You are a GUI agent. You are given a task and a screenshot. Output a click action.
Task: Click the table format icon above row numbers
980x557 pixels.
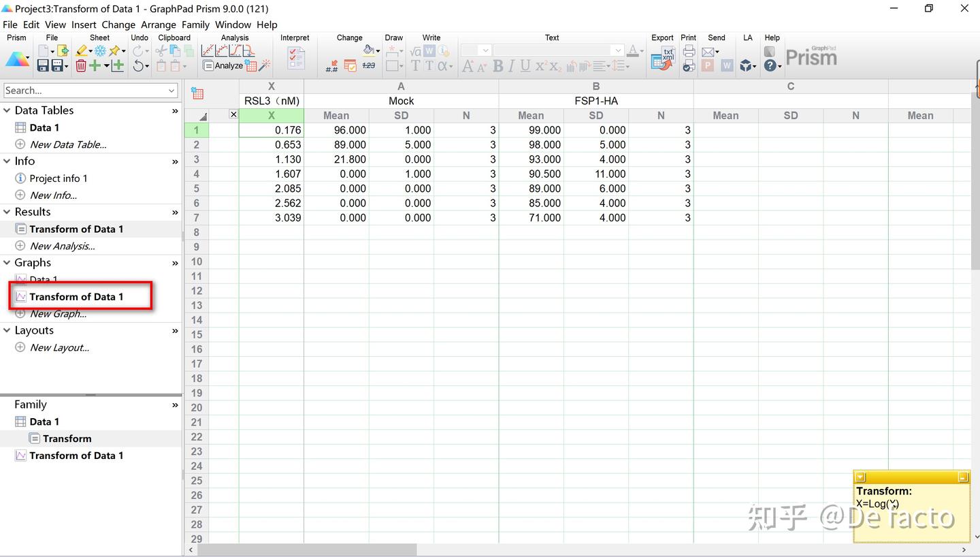pos(197,93)
